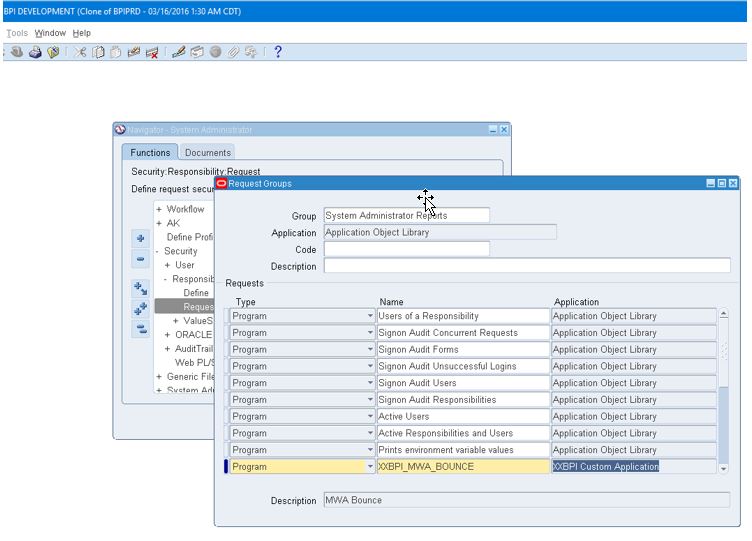Click the Edit Field pencil icon
Viewport: 752px width, 541px height.
click(x=179, y=52)
